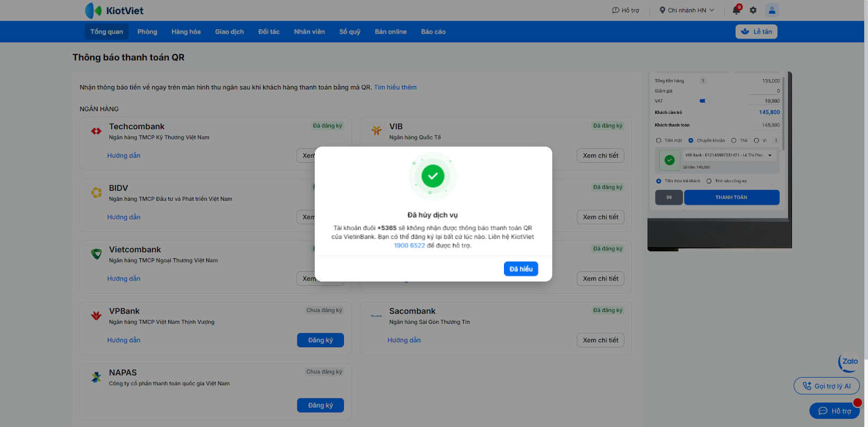Open the user account avatar
Image resolution: width=868 pixels, height=427 pixels.
[772, 10]
